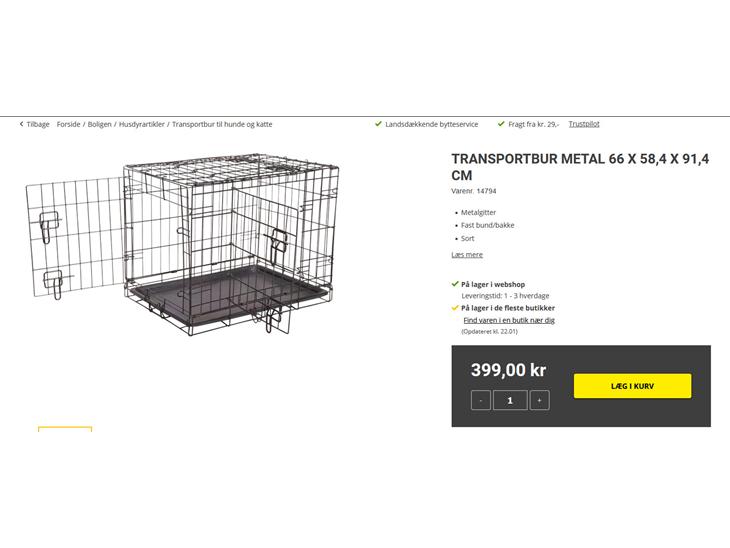
Task: Click the Tilbage back chevron
Action: point(22,125)
